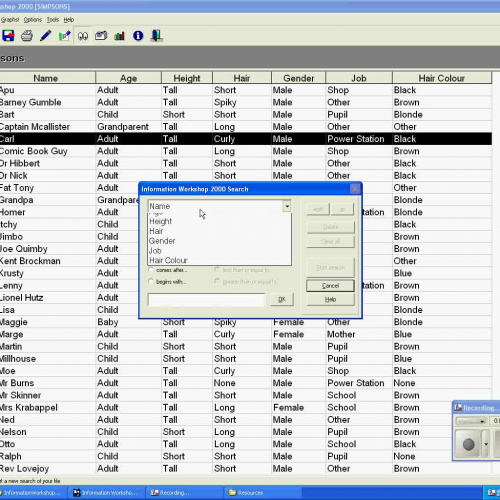The width and height of the screenshot is (500, 500).
Task: Select 'greater than or equal to' option
Action: [217, 282]
